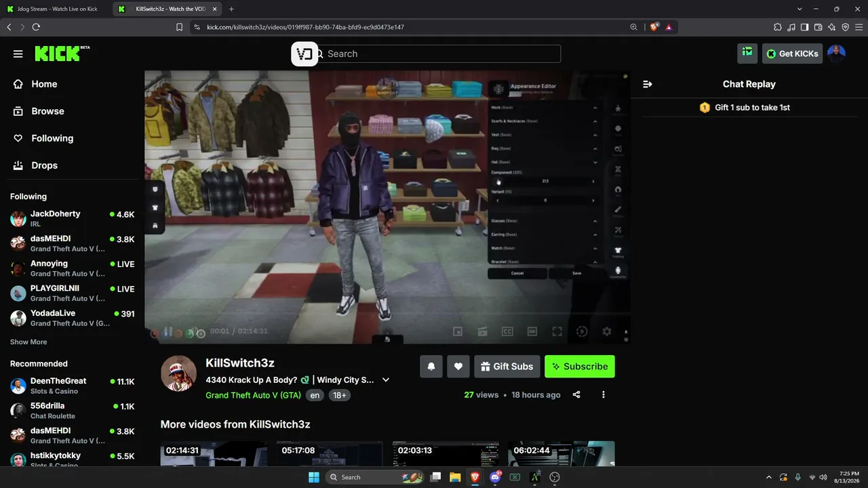This screenshot has width=868, height=488.
Task: Open KillSwitch3z channel avatar
Action: click(178, 373)
